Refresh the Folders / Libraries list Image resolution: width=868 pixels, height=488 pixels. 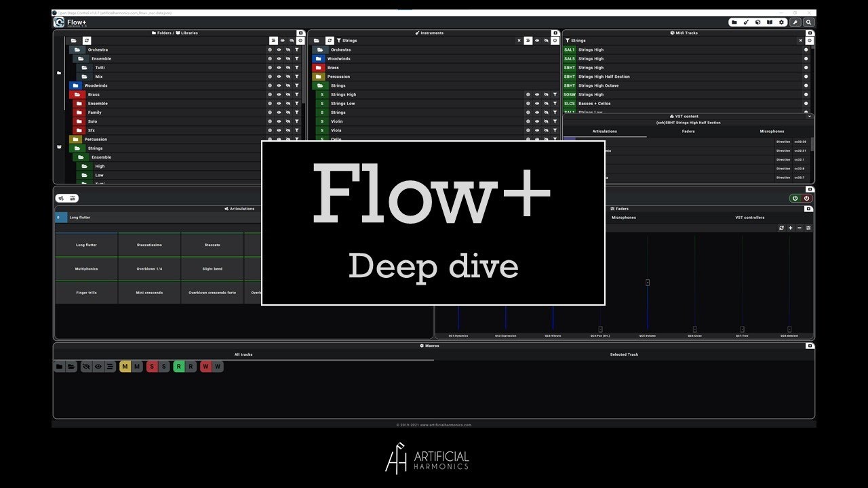[86, 41]
